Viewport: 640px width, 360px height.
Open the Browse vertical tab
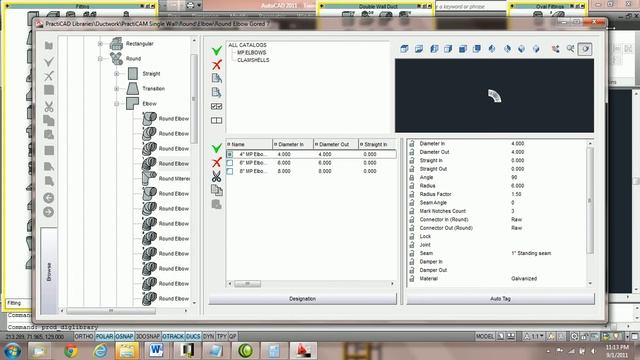coord(49,271)
